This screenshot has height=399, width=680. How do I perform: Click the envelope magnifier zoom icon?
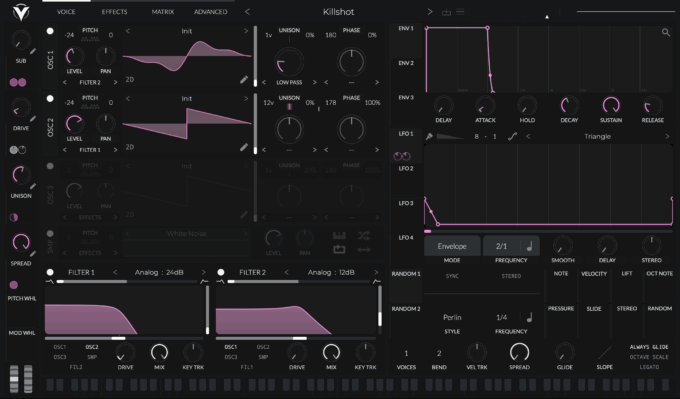(666, 32)
